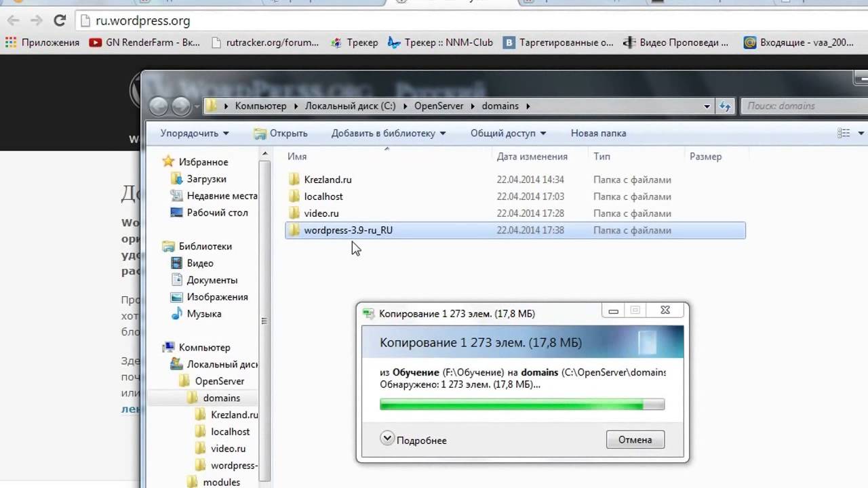Open Загрузки in the navigation pane
The image size is (868, 488).
pos(206,179)
